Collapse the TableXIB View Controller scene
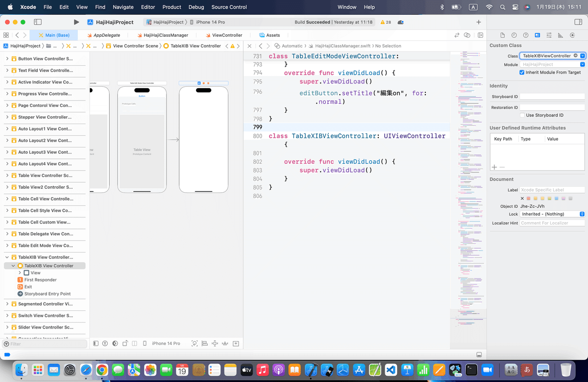588x382 pixels. [7, 257]
